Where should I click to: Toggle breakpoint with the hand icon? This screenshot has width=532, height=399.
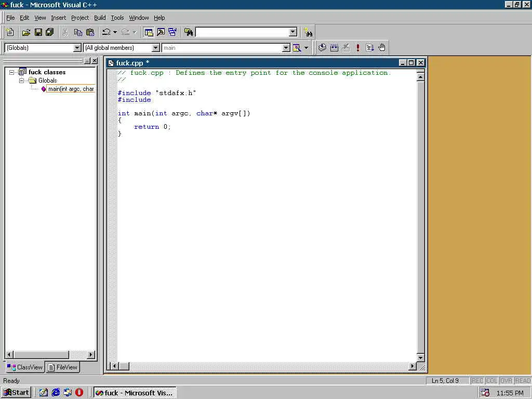(382, 47)
